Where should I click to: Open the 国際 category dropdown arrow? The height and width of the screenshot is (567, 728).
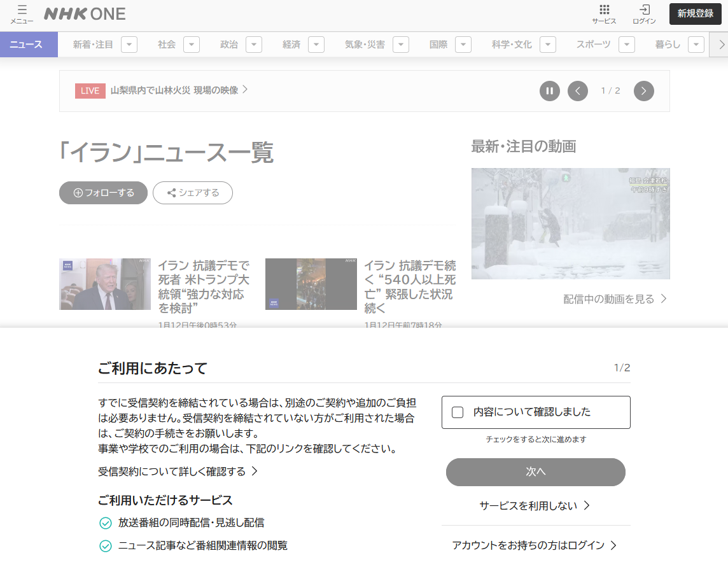coord(463,45)
